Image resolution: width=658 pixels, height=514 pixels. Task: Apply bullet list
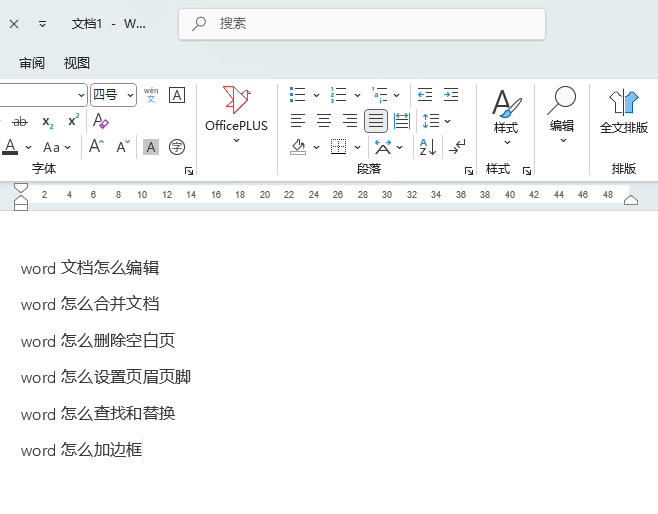tap(298, 95)
